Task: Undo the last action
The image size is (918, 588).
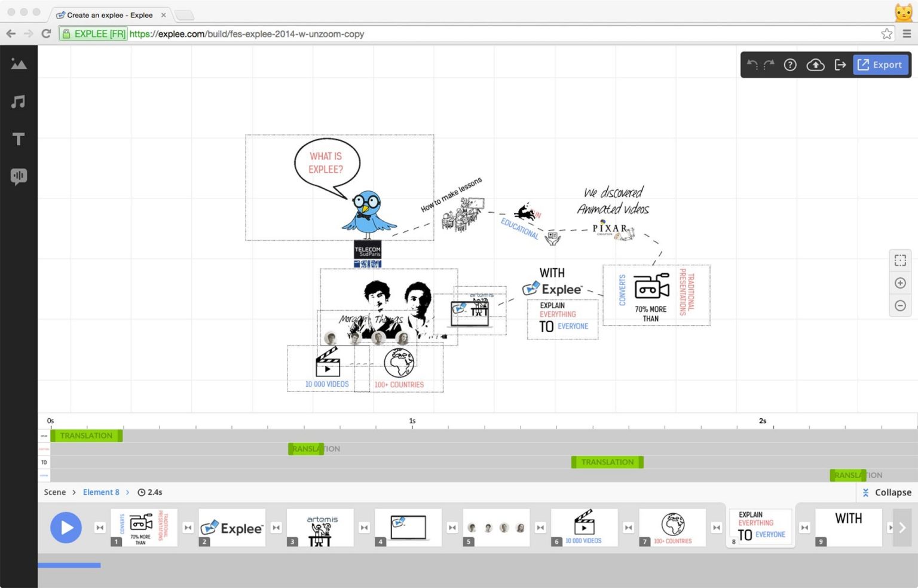Action: [752, 65]
